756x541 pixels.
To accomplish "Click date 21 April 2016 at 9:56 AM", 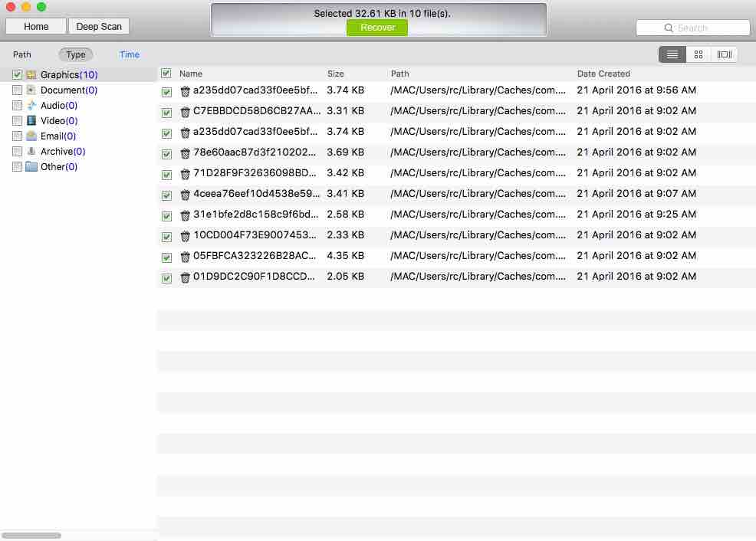I will coord(636,90).
